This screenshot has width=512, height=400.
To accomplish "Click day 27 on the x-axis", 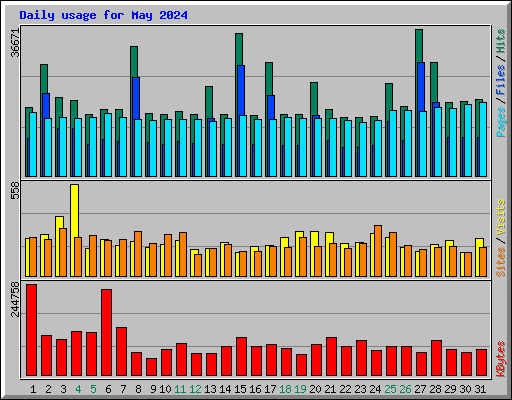I will [x=420, y=389].
